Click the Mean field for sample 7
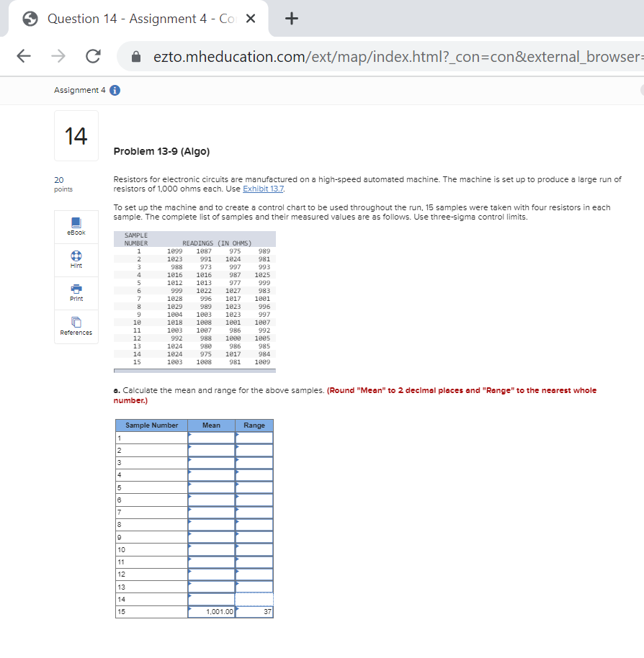 tap(212, 513)
